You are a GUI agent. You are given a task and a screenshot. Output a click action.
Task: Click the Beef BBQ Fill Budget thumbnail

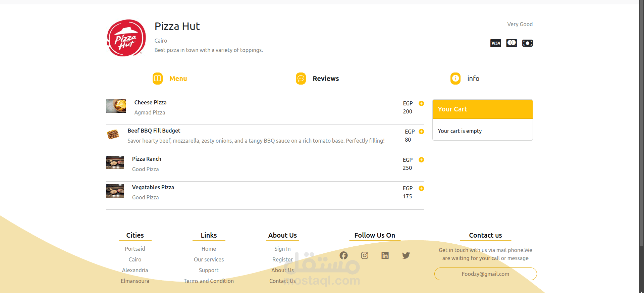pos(113,134)
